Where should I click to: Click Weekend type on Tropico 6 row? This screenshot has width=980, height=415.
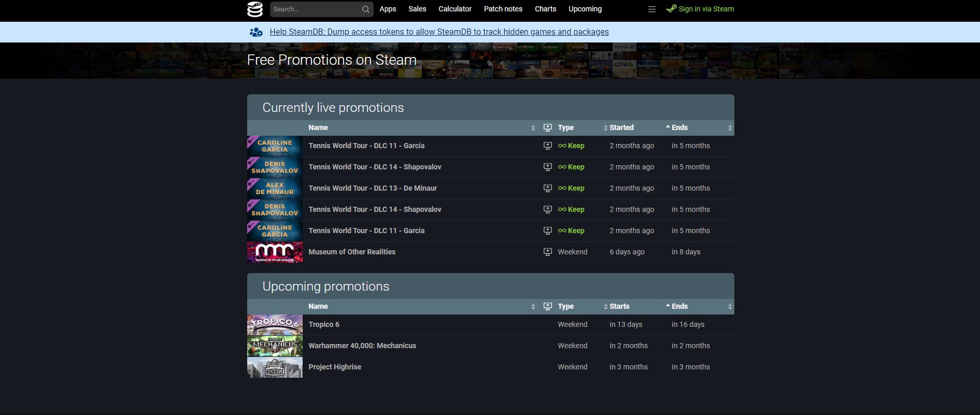click(573, 324)
